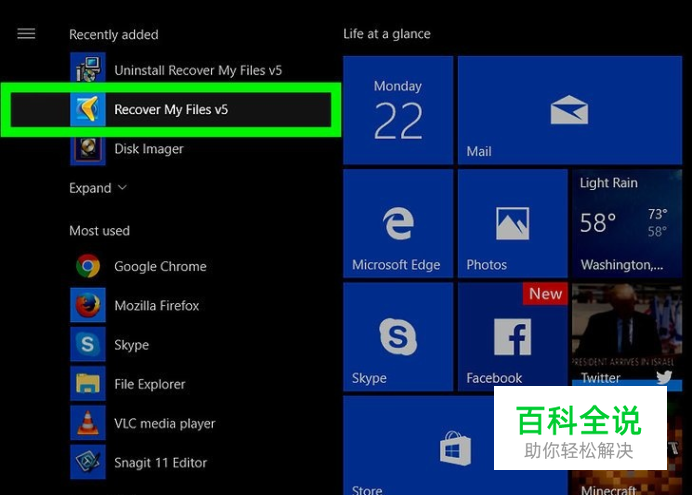Open the Skype tile
The image size is (692, 495).
398,337
